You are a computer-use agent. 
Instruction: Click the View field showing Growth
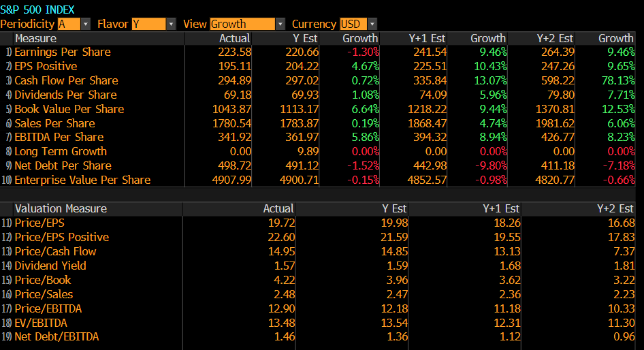pyautogui.click(x=242, y=25)
